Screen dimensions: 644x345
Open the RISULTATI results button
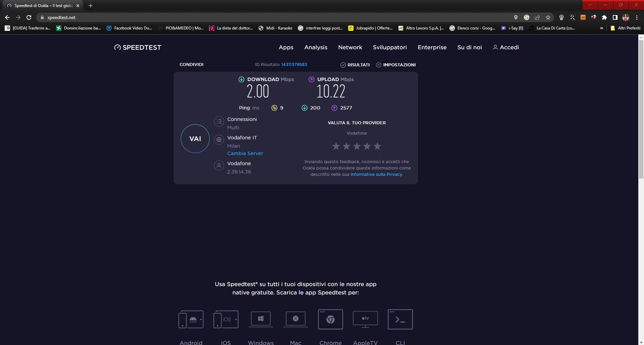point(355,65)
